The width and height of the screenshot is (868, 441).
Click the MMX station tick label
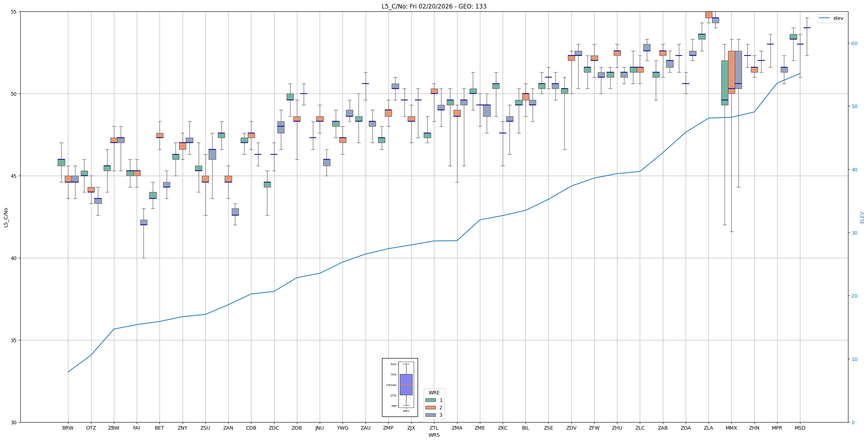pos(731,428)
